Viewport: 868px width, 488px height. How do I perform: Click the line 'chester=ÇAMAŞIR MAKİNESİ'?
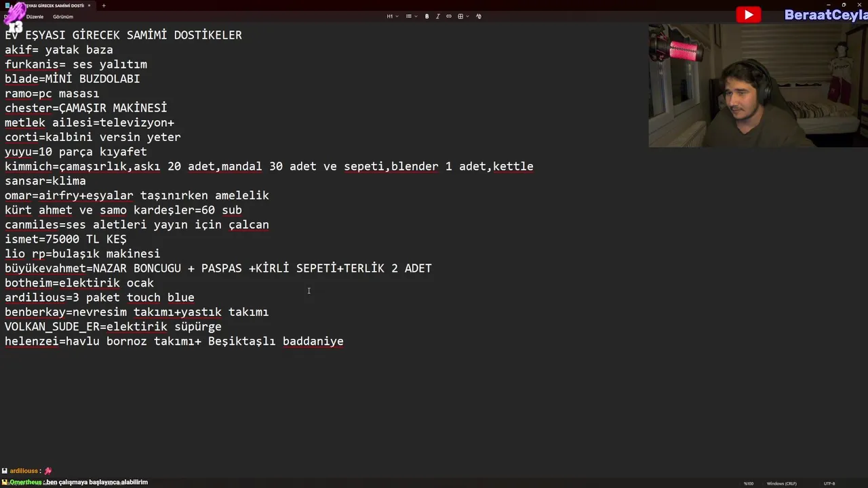tap(86, 108)
